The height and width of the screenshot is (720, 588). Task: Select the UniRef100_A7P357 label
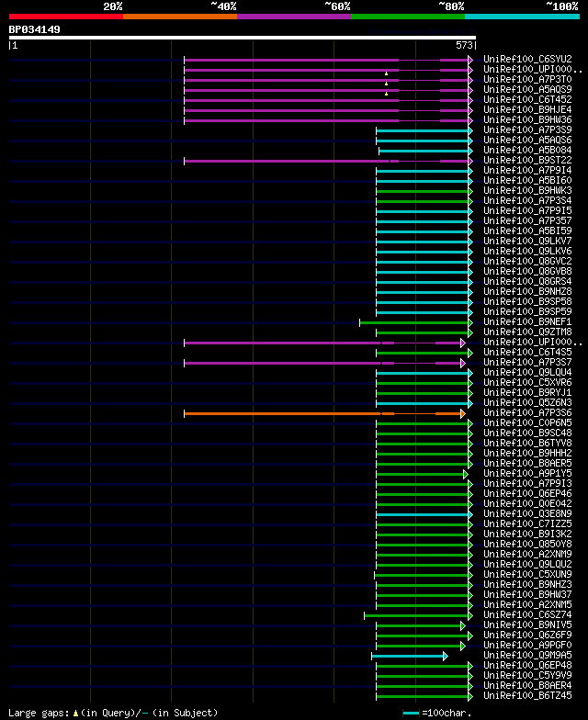[x=527, y=220]
